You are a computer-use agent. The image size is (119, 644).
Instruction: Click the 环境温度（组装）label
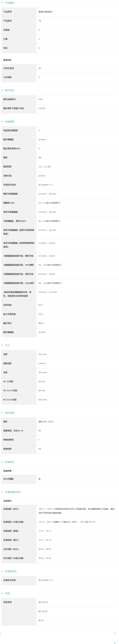pos(11,531)
